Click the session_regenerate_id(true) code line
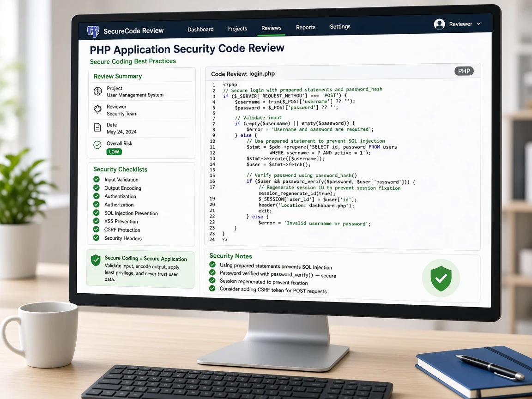 pos(297,194)
